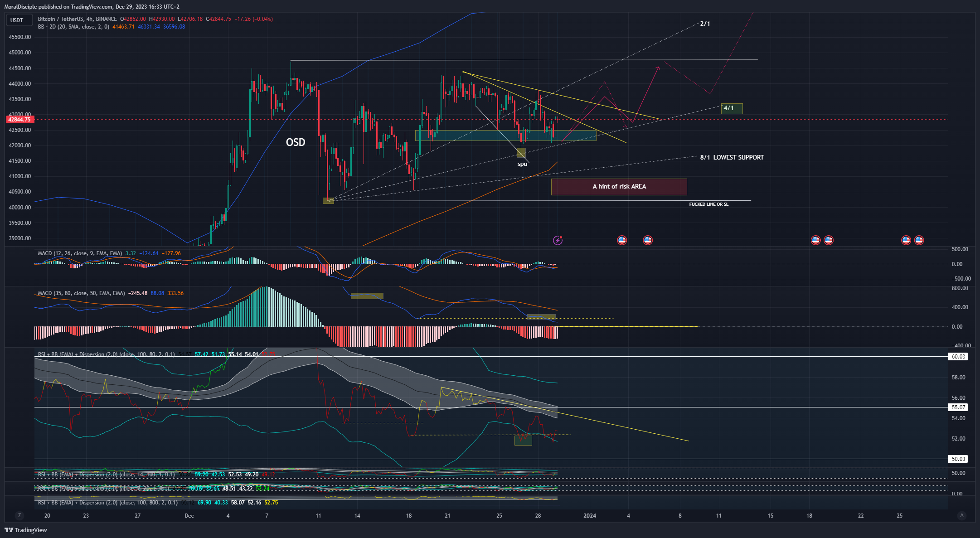Open the purple lightning event marker
This screenshot has height=538, width=980.
coord(558,240)
